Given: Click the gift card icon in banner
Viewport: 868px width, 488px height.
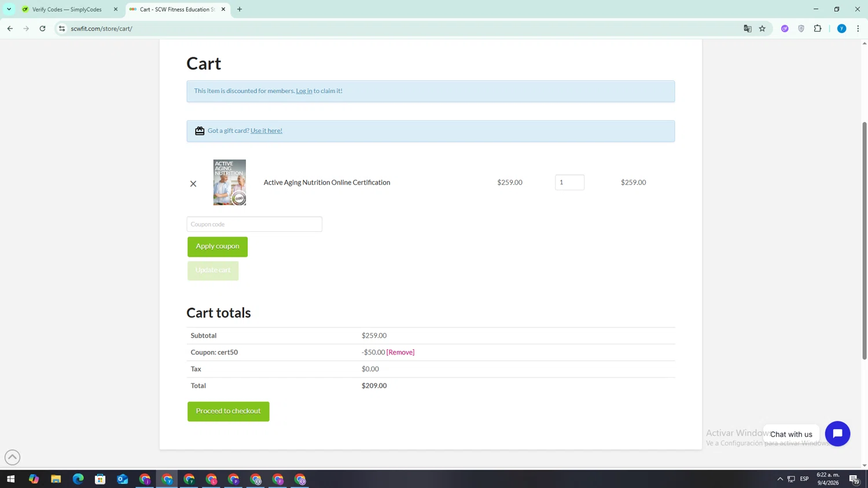Looking at the screenshot, I should pyautogui.click(x=200, y=131).
